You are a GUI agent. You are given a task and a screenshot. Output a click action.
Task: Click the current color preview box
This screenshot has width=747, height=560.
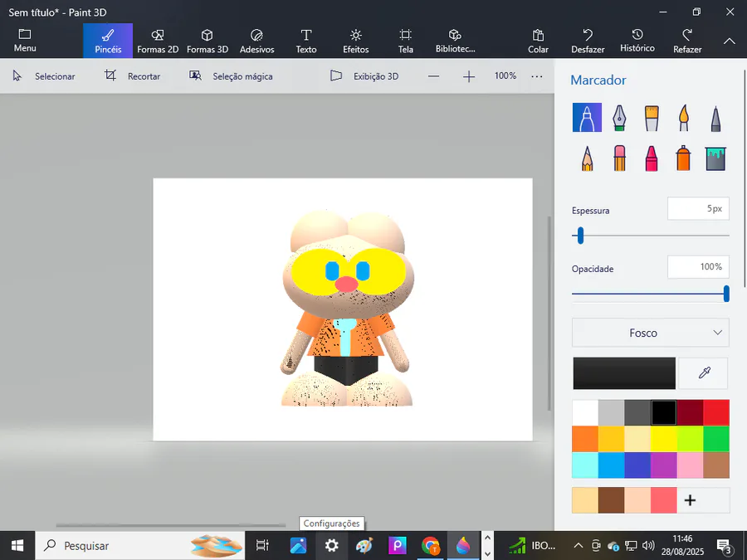pos(624,373)
